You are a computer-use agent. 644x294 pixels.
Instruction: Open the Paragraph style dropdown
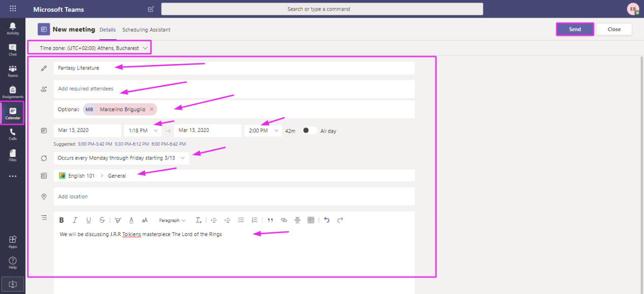172,220
